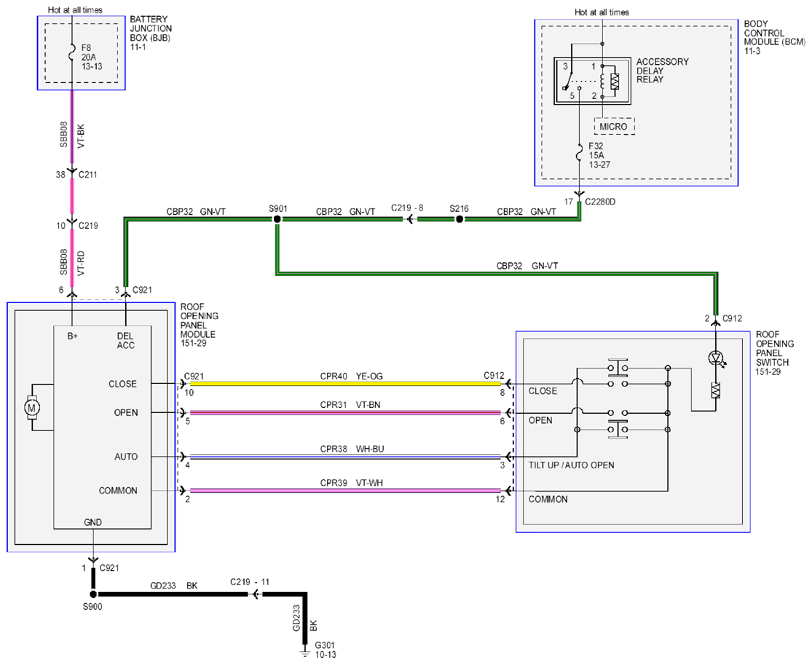
Task: Click the yellow CPR40 YE-OG wire
Action: (x=345, y=384)
